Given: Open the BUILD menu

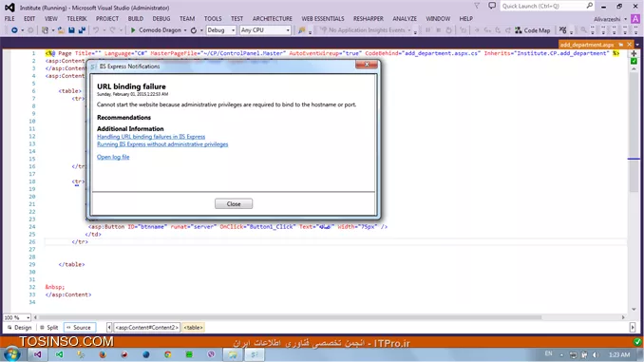Looking at the screenshot, I should click(x=136, y=19).
